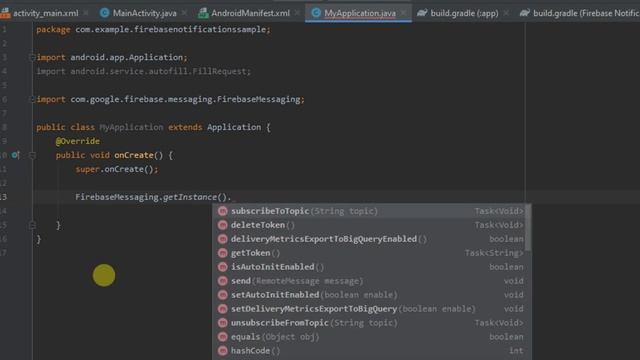
Task: Collapse the import block fold marker
Action: pos(32,57)
